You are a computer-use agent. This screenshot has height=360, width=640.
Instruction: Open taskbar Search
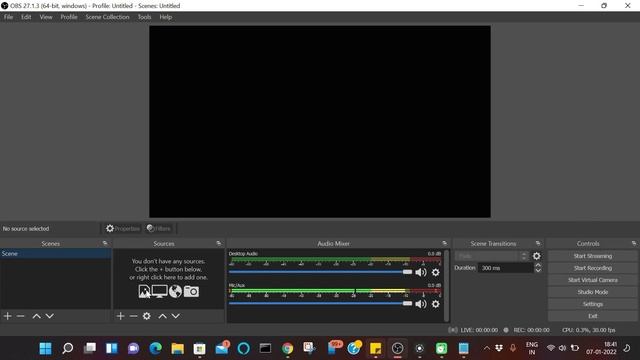click(x=67, y=349)
